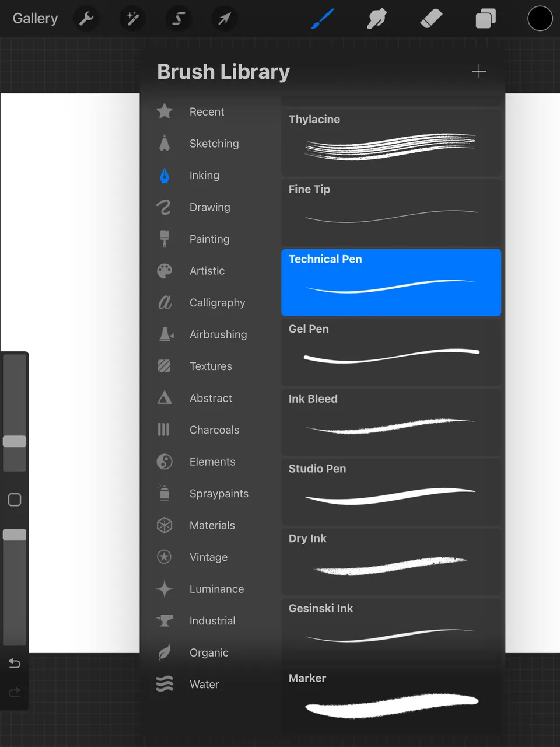Click the charcoal sticks icon
Image resolution: width=560 pixels, height=747 pixels.
click(164, 430)
